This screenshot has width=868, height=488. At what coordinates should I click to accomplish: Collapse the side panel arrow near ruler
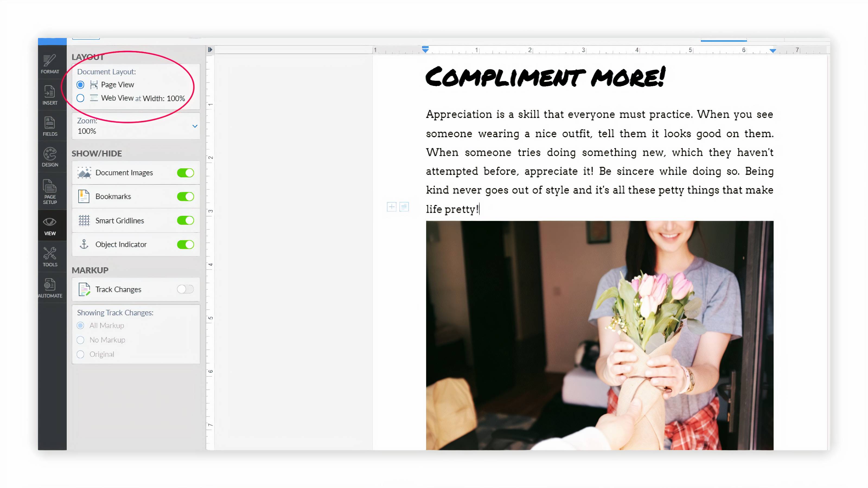coord(210,50)
